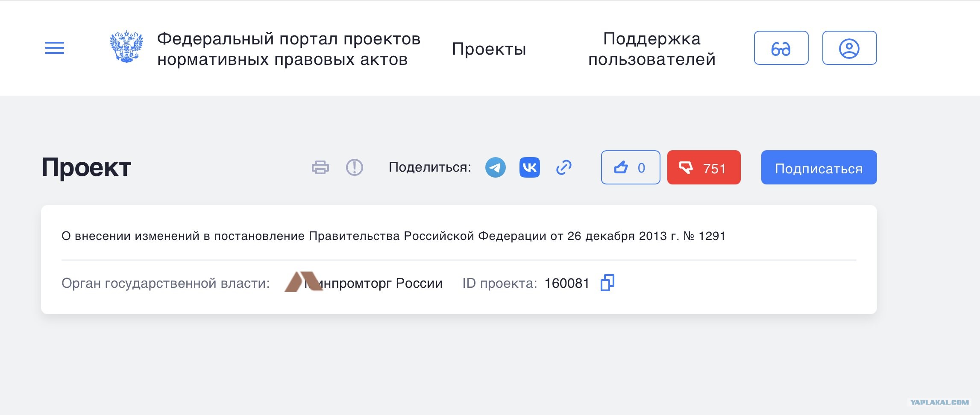
Task: Open the user profile icon
Action: (x=849, y=48)
